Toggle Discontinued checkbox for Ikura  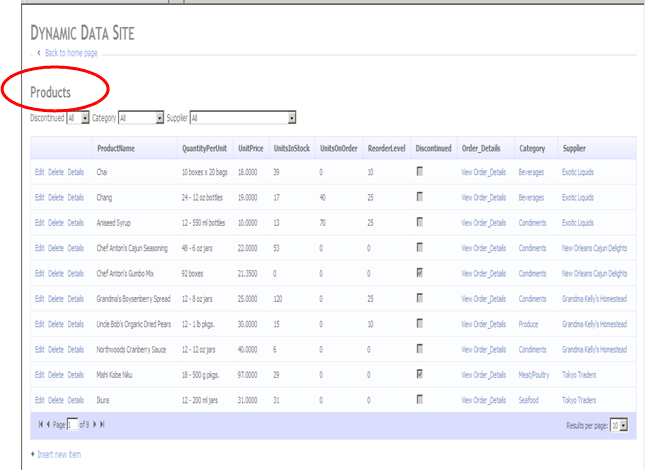point(420,399)
